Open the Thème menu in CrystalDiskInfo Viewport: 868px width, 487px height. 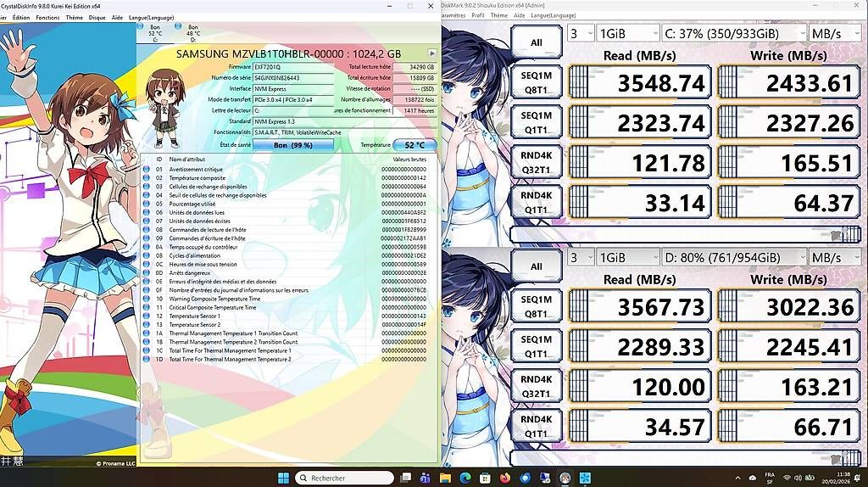pyautogui.click(x=75, y=18)
